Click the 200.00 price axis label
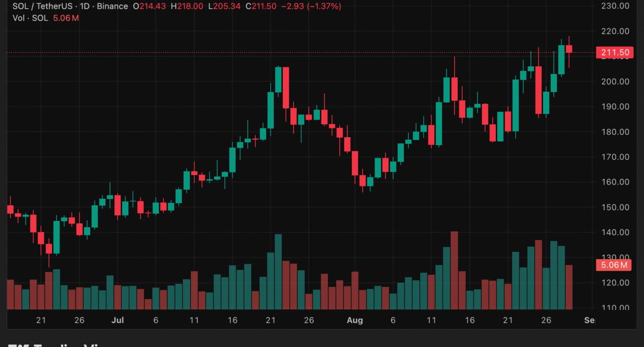644x347 pixels. 615,82
